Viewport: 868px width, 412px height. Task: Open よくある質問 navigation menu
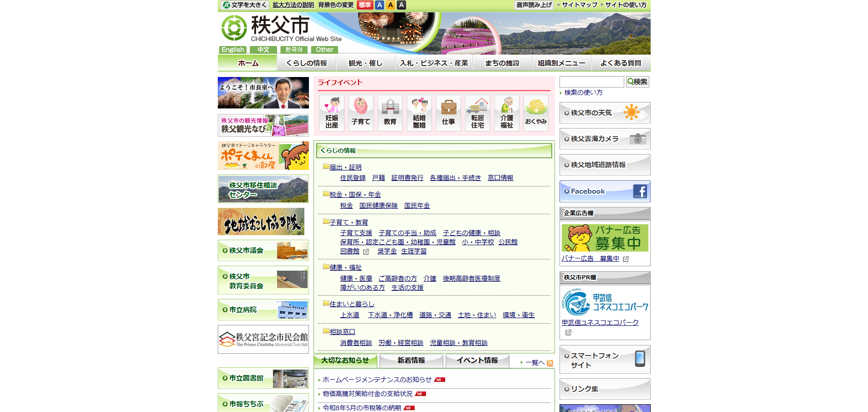point(621,63)
